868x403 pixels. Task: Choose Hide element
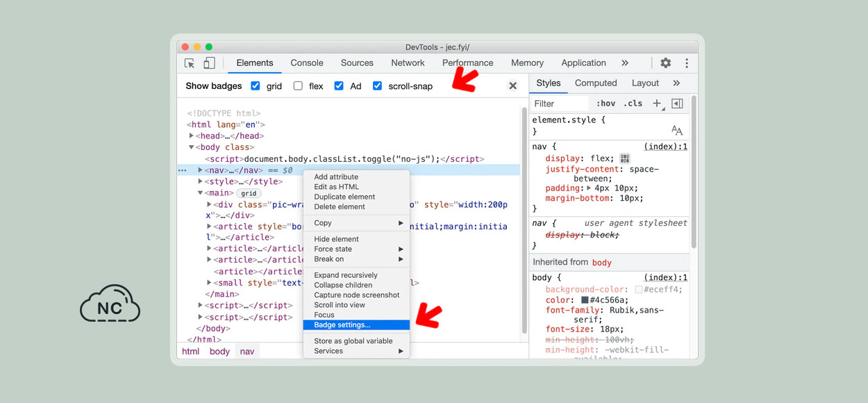click(x=357, y=239)
